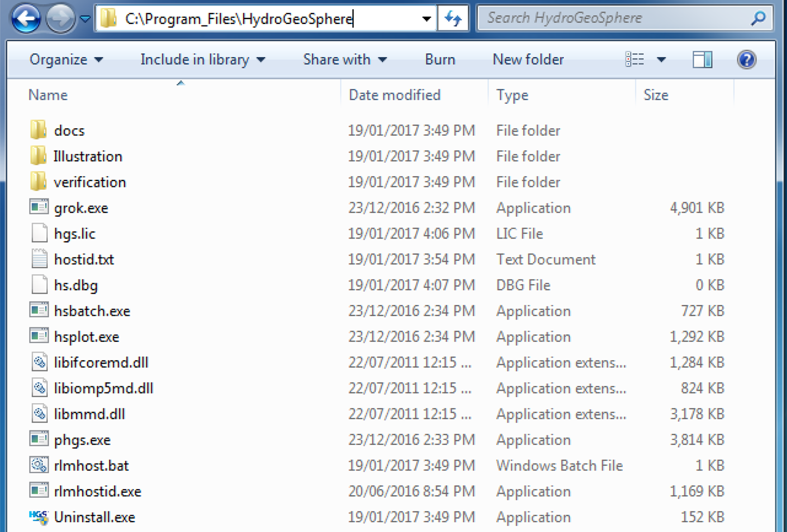This screenshot has width=787, height=532.
Task: Expand the address bar history dropdown
Action: tap(426, 19)
